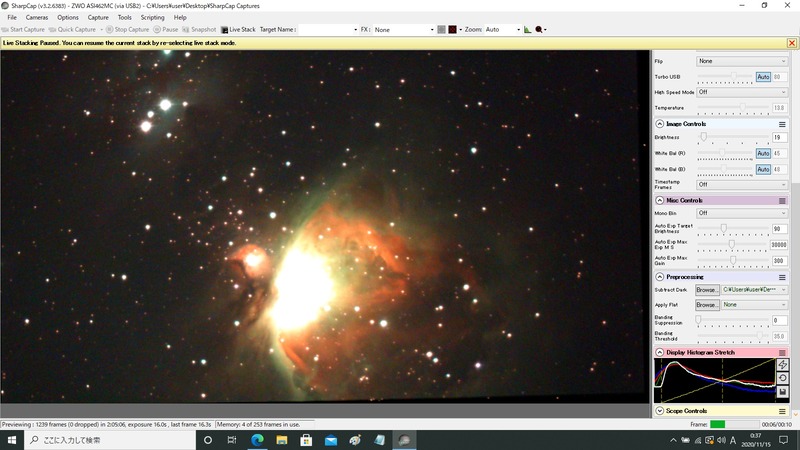Open the File menu
Viewport: 800px width, 450px height.
pos(12,17)
